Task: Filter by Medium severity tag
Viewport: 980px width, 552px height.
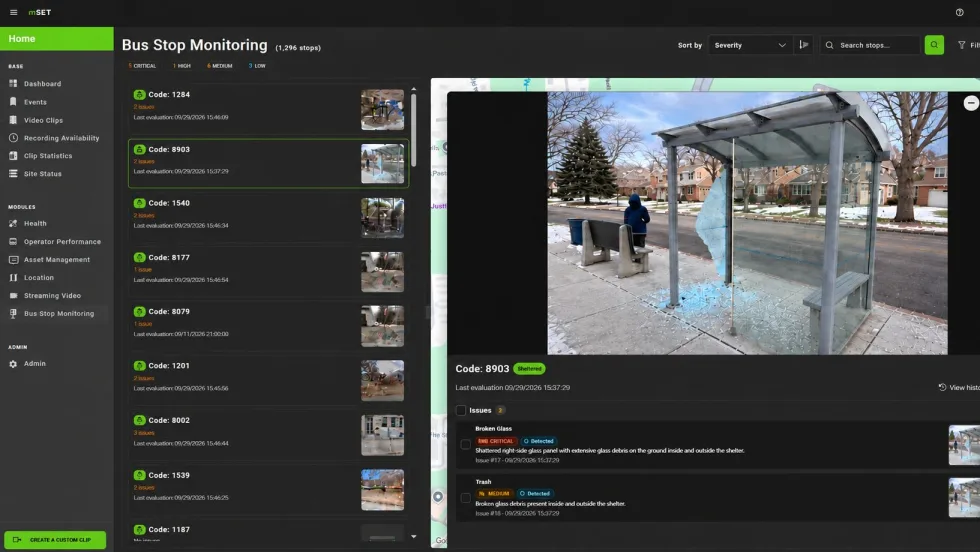Action: tap(219, 66)
